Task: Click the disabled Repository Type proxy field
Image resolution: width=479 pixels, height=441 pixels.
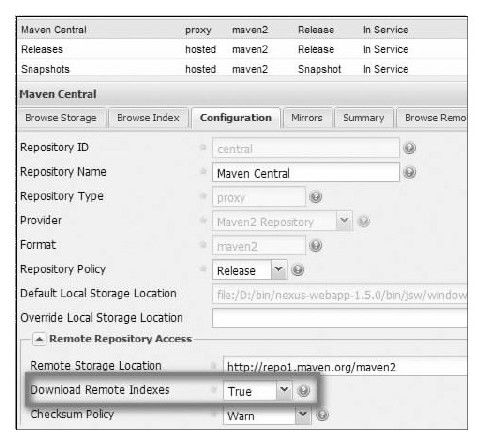Action: click(x=259, y=197)
